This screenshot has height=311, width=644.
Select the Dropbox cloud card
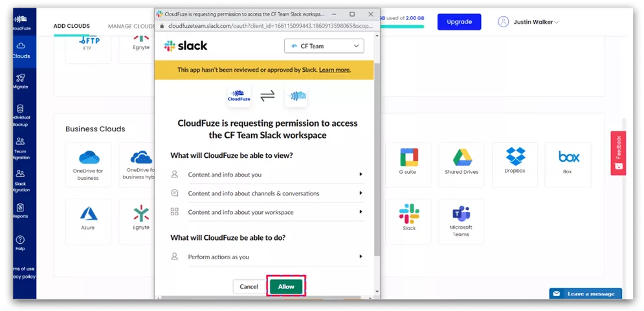tap(515, 165)
